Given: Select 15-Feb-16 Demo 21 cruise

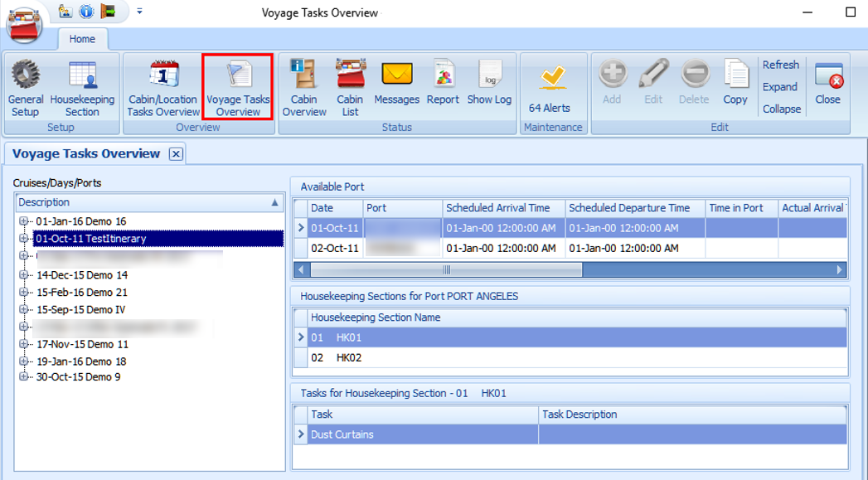Looking at the screenshot, I should click(x=82, y=293).
